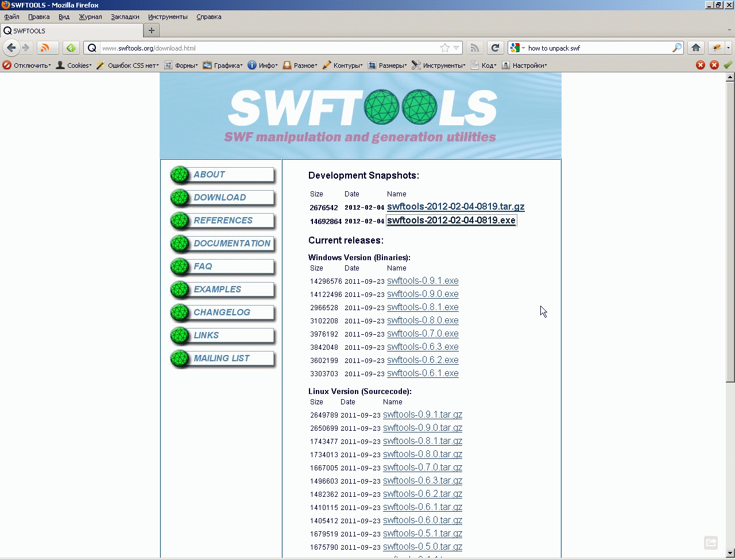Expand the Графика menu
This screenshot has width=735, height=560.
pyautogui.click(x=223, y=65)
